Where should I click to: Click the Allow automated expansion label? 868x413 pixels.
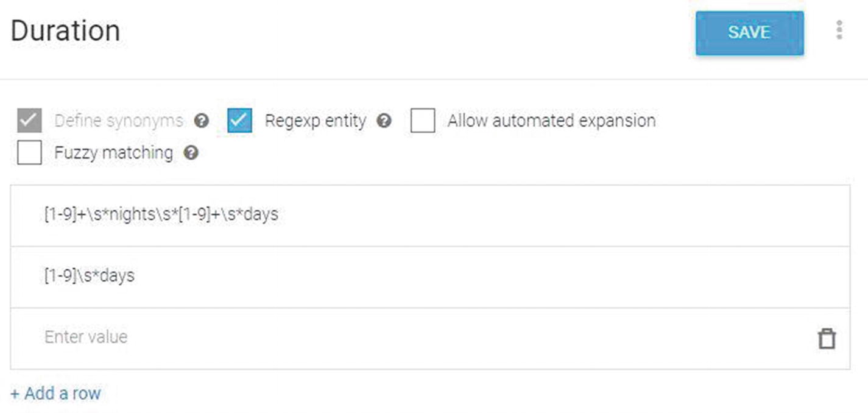point(552,121)
